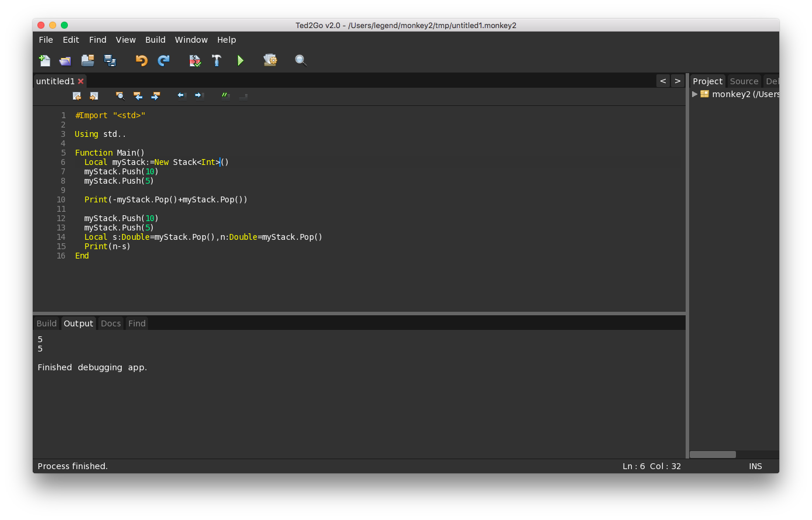
Task: Click the Check/Validate code icon
Action: click(x=195, y=60)
